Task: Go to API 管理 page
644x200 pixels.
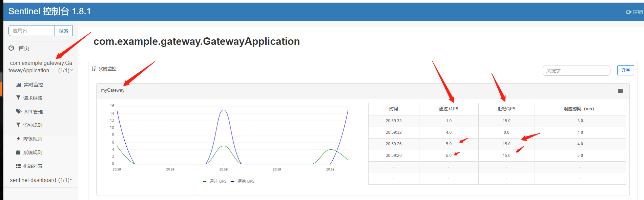Action: coord(34,112)
